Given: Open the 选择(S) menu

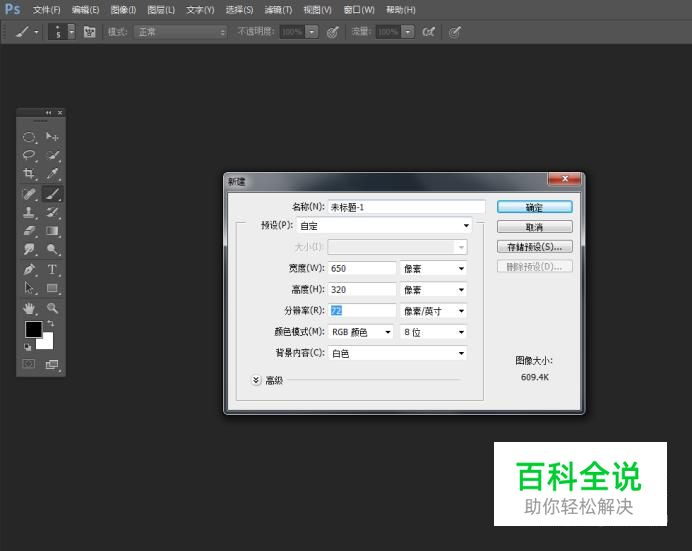Looking at the screenshot, I should 239,10.
